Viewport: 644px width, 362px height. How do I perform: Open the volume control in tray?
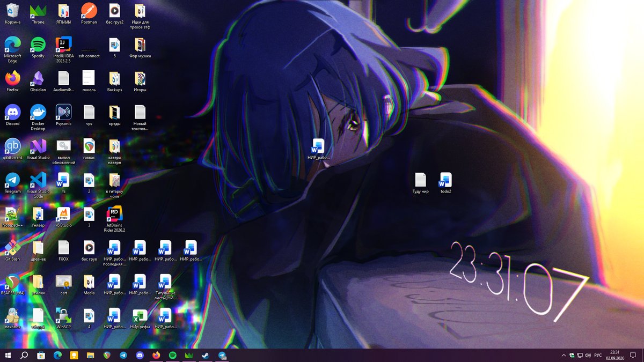588,355
